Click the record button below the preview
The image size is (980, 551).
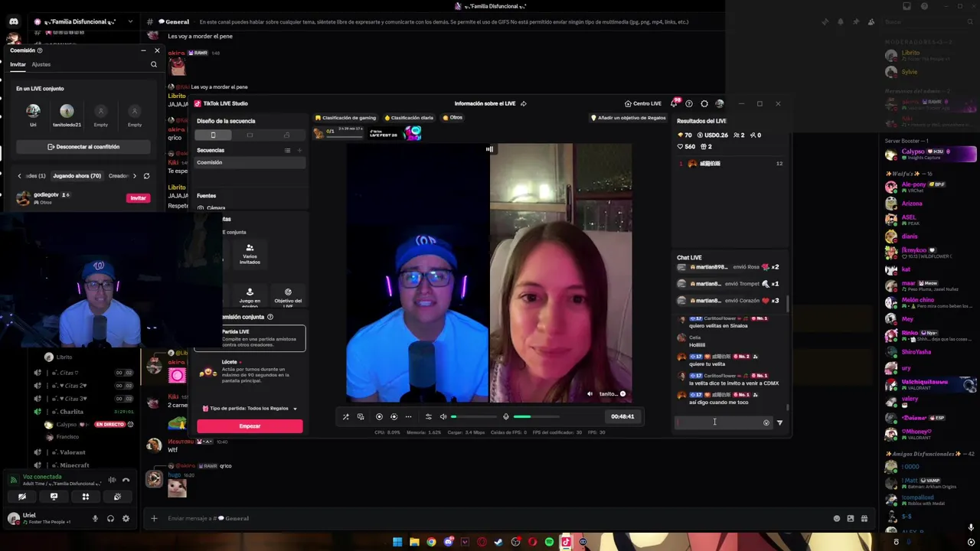point(379,416)
